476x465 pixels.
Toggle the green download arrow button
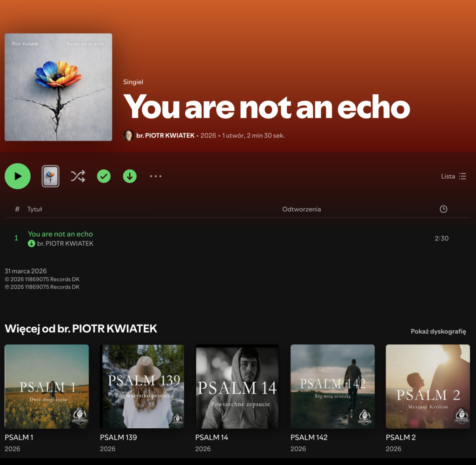pos(130,176)
